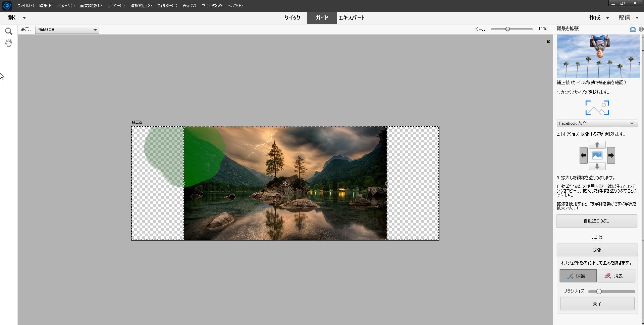Select the 消去 erase brush
Viewport: 644px width, 325px height.
[x=616, y=276]
